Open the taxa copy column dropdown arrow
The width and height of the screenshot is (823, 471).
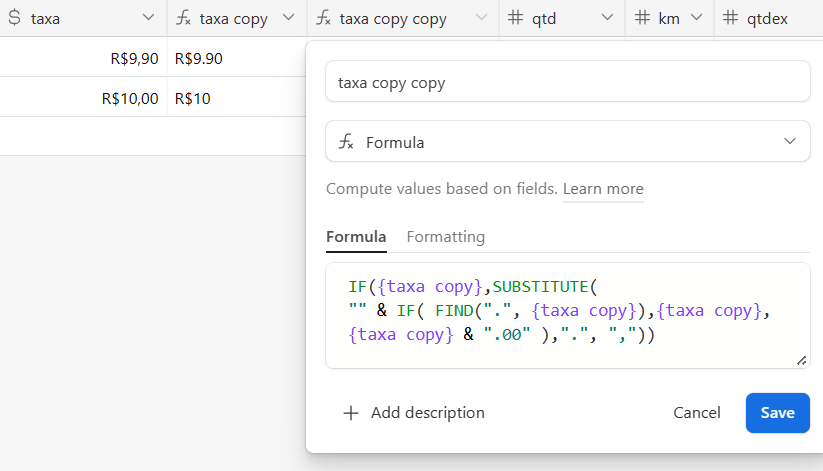point(288,17)
